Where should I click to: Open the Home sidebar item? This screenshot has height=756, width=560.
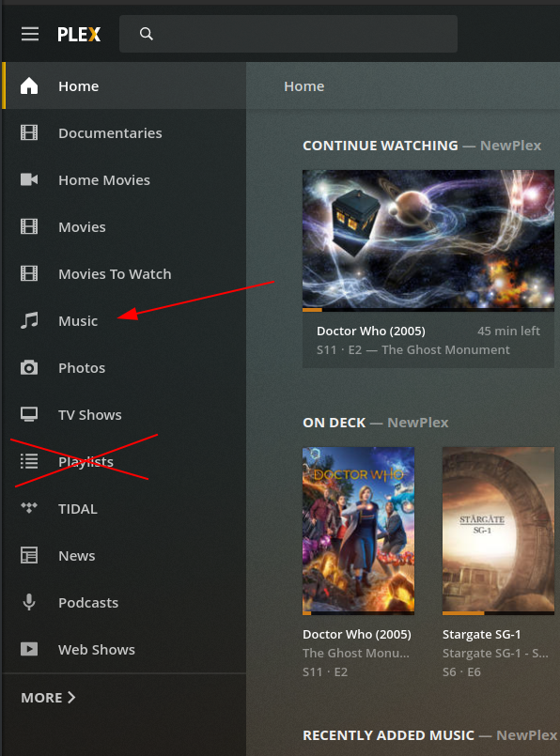[124, 85]
